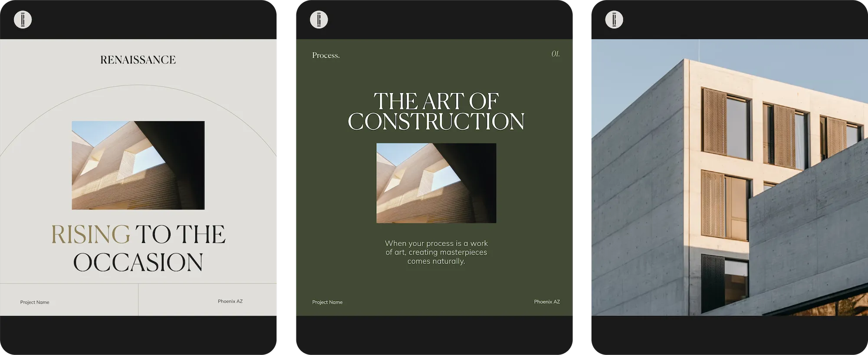The height and width of the screenshot is (355, 868).
Task: Select the Process. label on the green card
Action: click(326, 56)
